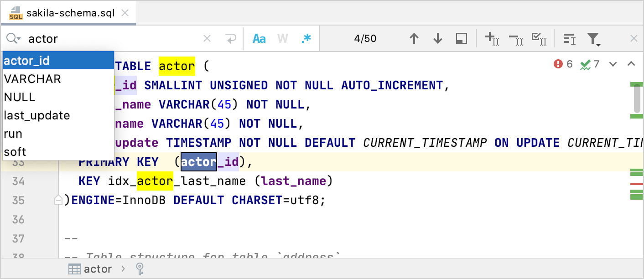Image resolution: width=644 pixels, height=279 pixels.
Task: Click selected 'actor_id' in PRIMARY KEY line
Action: (x=210, y=162)
